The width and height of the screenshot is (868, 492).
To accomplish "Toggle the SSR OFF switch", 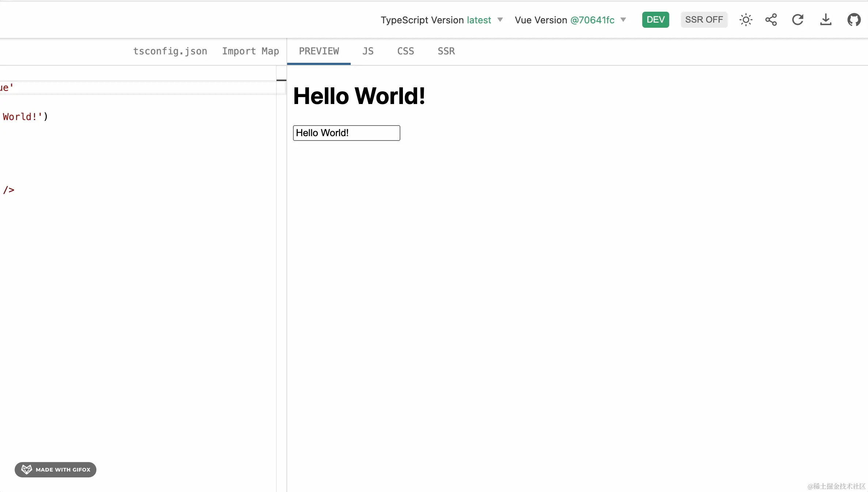I will [704, 20].
